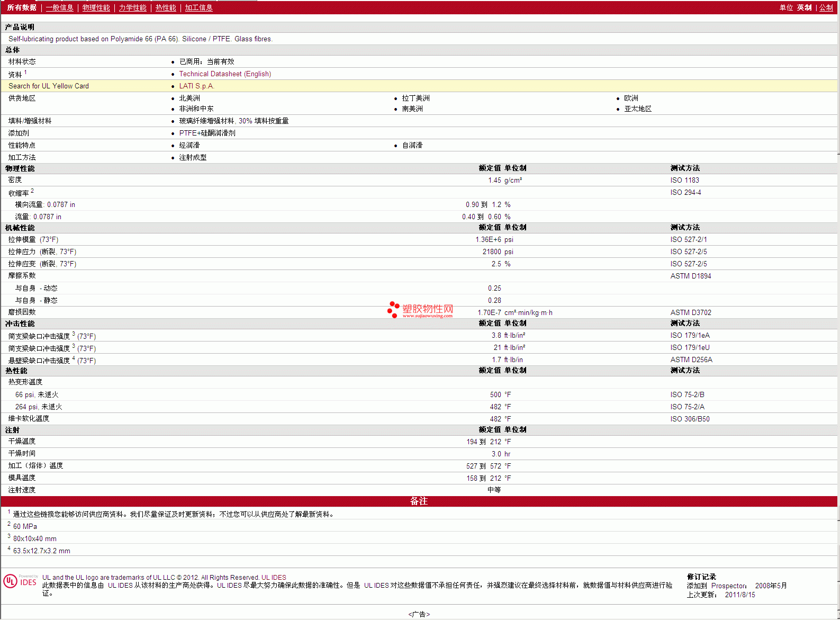Click the <广告> text at bottom

click(x=419, y=615)
